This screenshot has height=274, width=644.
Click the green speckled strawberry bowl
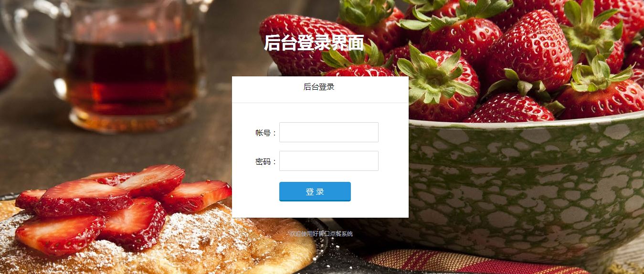point(525,186)
